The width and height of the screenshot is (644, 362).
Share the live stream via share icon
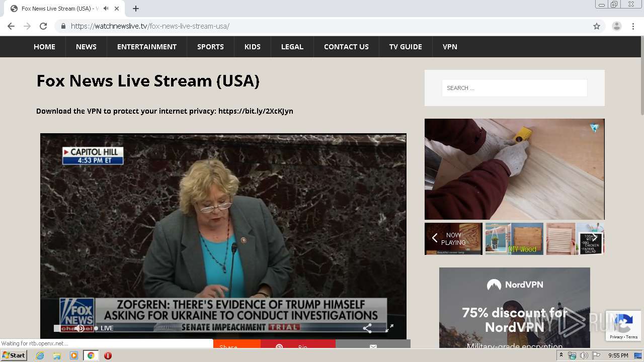tap(367, 328)
